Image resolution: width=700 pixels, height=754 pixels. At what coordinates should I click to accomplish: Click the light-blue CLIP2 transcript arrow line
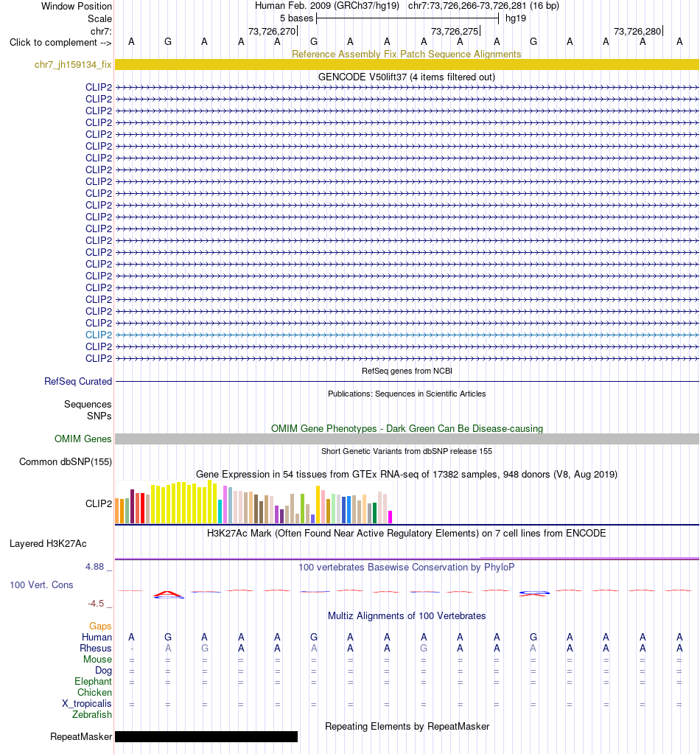pyautogui.click(x=407, y=335)
